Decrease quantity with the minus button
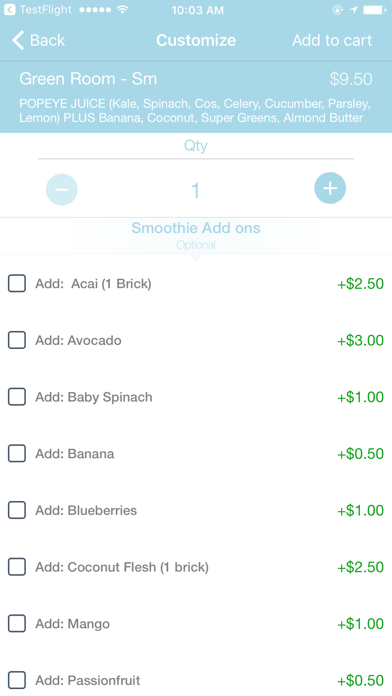This screenshot has height=696, width=392. point(62,190)
